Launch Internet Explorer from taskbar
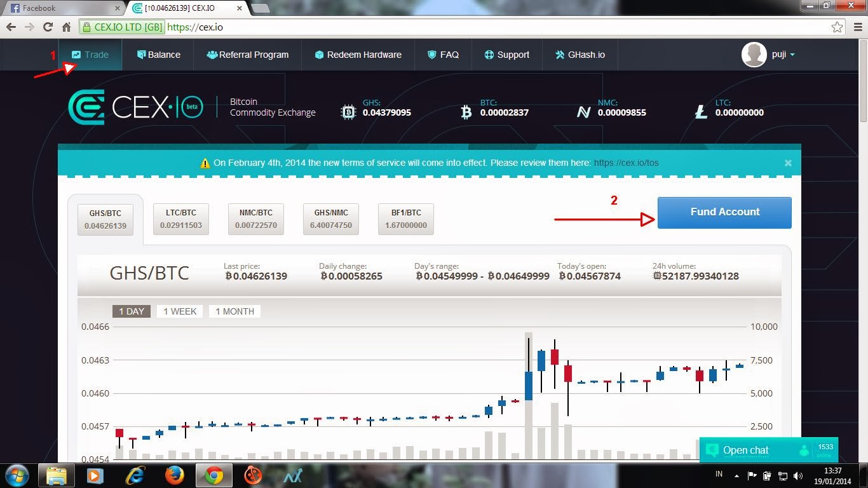The height and width of the screenshot is (488, 868). [135, 475]
